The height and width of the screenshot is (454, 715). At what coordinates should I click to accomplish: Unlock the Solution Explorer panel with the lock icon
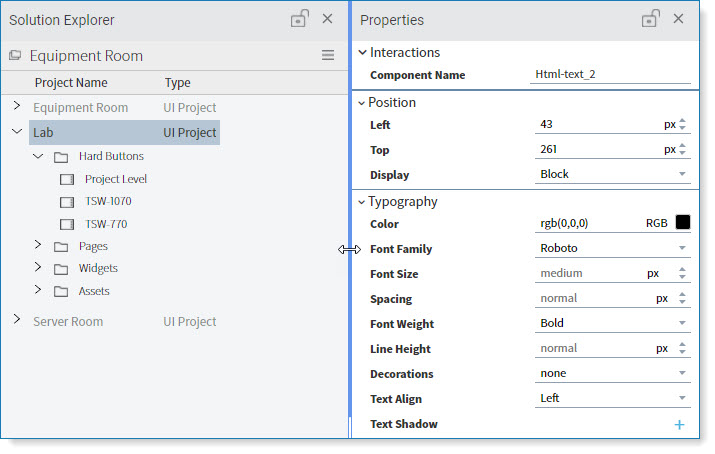click(300, 19)
